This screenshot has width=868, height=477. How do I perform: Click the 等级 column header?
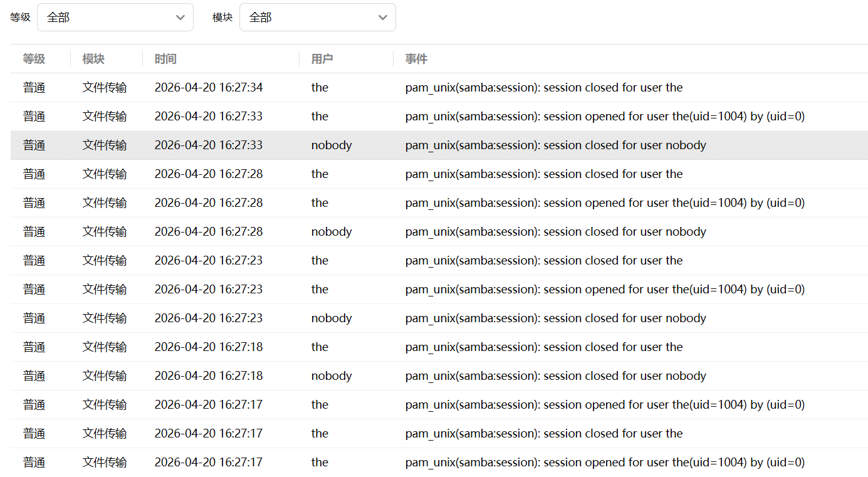34,59
